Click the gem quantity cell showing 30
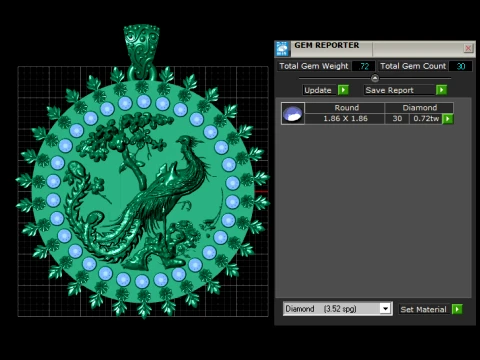The width and height of the screenshot is (480, 360). [397, 119]
